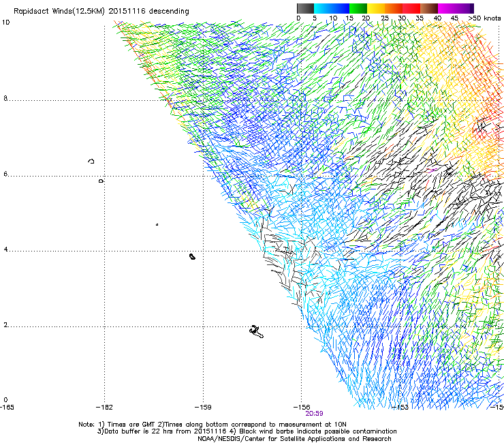Click the -153 longitude axis label

point(400,408)
